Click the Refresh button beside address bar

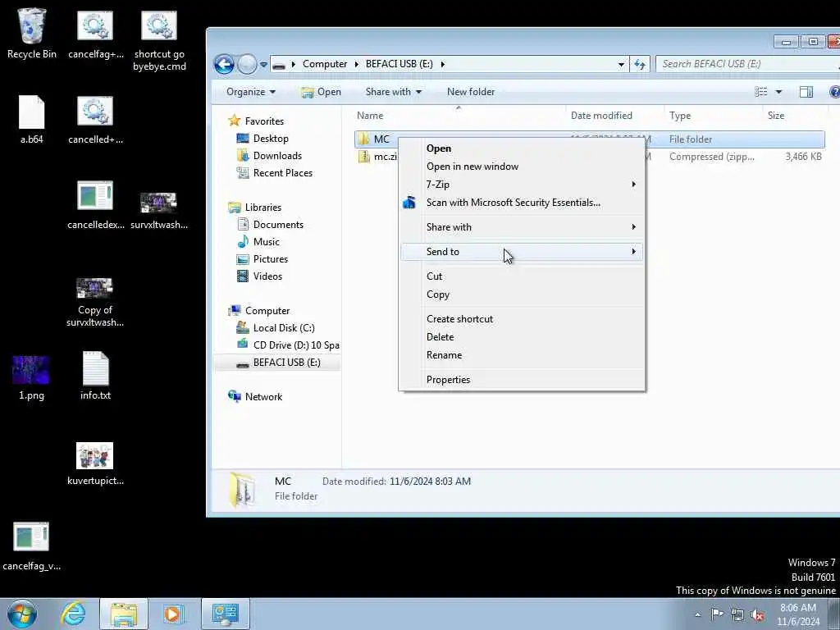(x=640, y=64)
